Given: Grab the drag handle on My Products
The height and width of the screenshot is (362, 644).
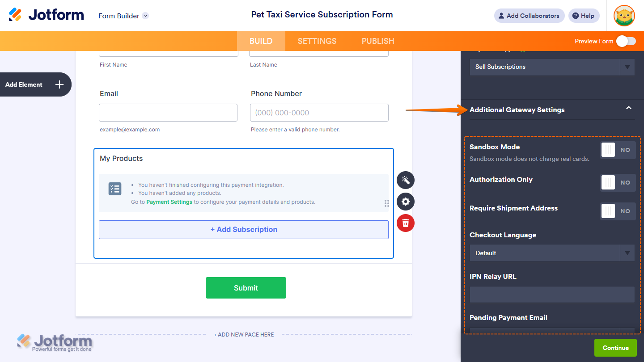Looking at the screenshot, I should (386, 203).
